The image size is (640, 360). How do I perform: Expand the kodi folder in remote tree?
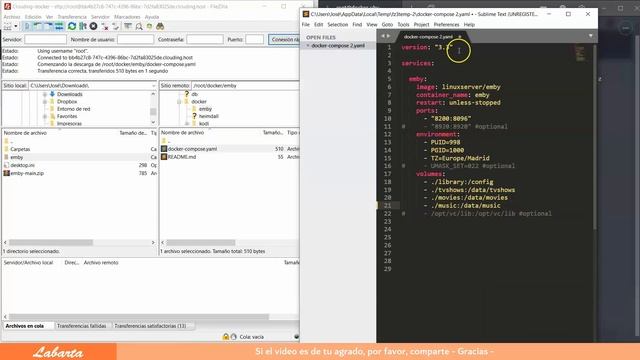tap(187, 123)
